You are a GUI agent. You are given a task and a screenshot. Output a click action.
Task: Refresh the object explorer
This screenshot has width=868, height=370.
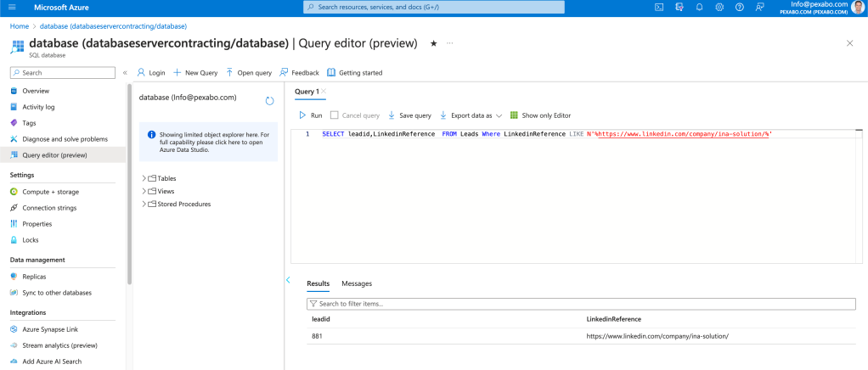(269, 101)
